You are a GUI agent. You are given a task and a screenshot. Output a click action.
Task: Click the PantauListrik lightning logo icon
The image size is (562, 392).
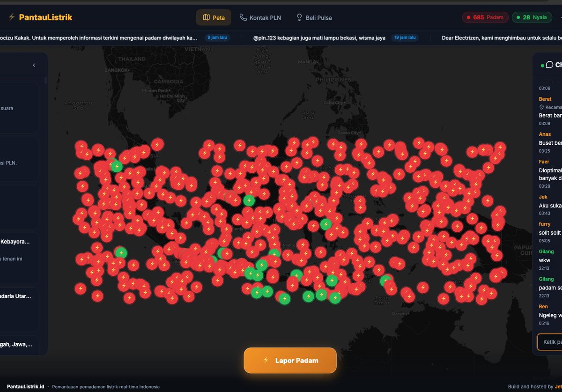(x=12, y=17)
